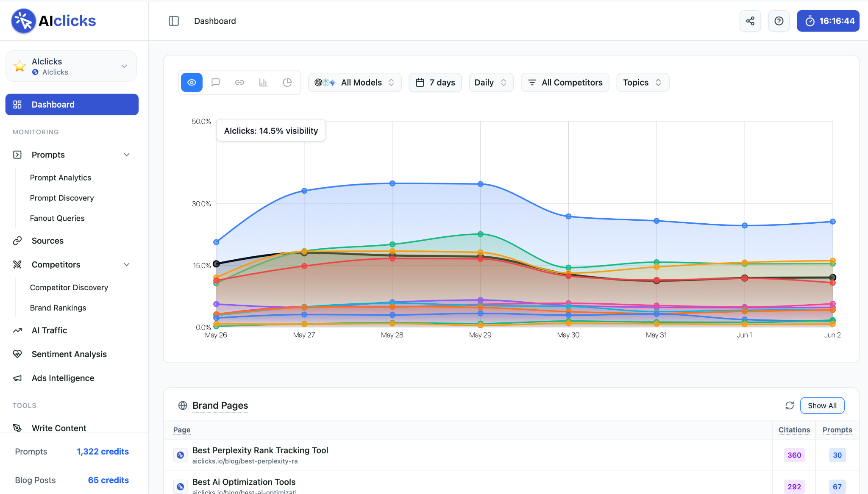
Task: Switch to the link chain view icon
Action: pos(239,82)
